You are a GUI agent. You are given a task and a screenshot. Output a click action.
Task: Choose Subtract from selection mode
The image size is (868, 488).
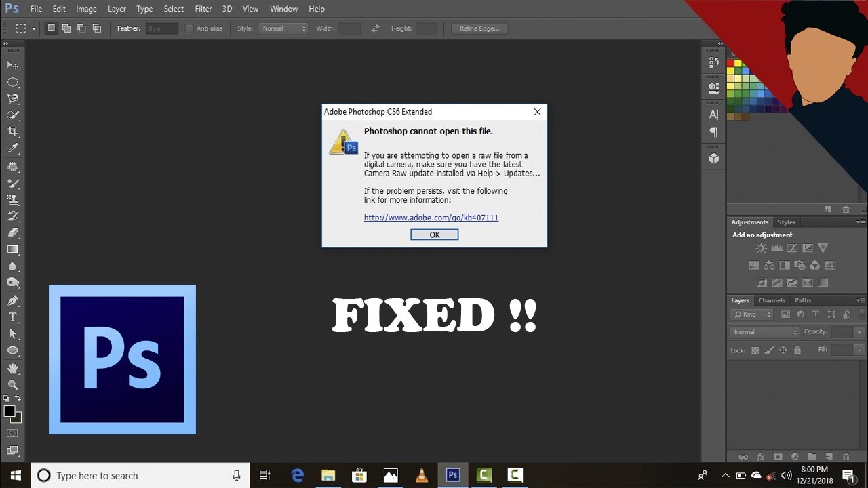tap(81, 28)
